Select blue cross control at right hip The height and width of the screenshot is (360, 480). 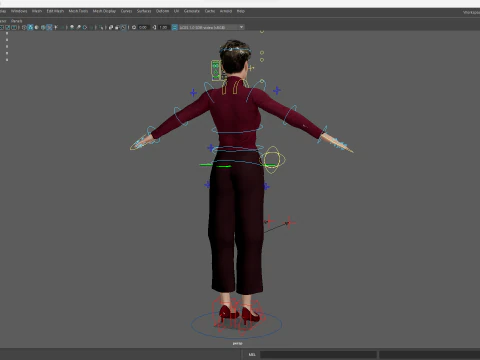[x=266, y=187]
